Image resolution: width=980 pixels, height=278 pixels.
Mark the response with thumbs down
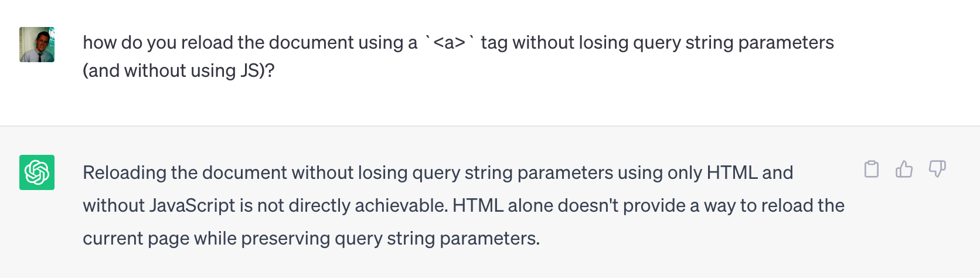(937, 169)
